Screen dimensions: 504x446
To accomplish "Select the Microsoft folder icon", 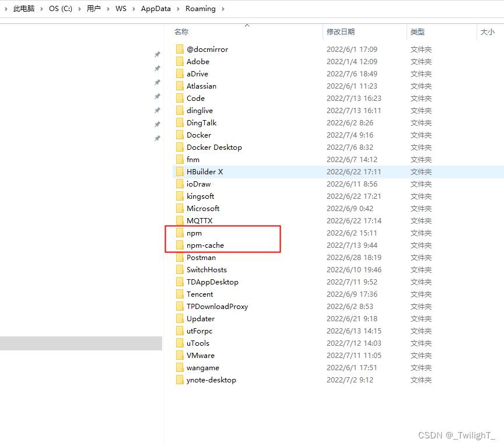I will [180, 208].
